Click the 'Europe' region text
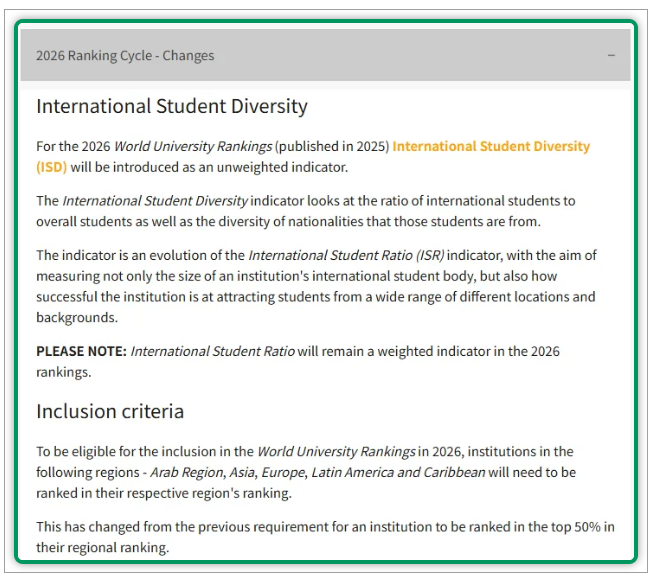The height and width of the screenshot is (579, 657). tap(283, 472)
